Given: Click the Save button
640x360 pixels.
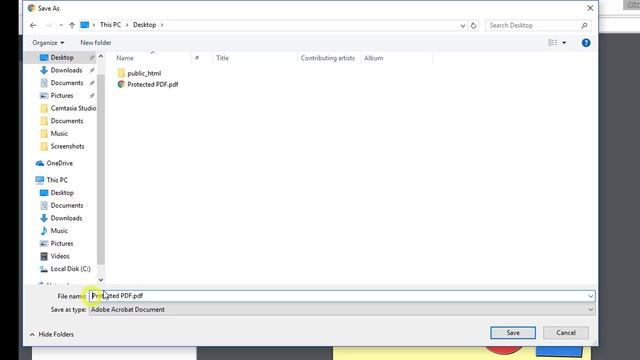Looking at the screenshot, I should tap(513, 333).
